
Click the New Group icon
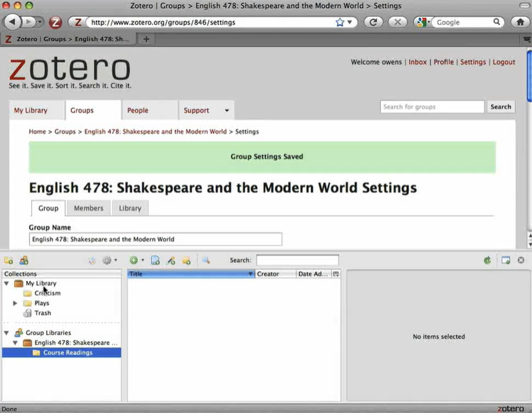[24, 261]
